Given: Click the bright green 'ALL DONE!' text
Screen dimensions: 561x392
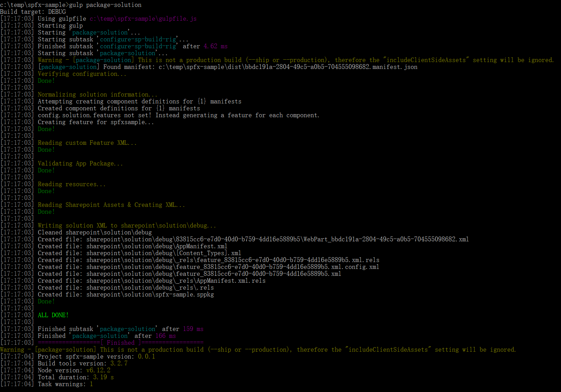Looking at the screenshot, I should (53, 315).
